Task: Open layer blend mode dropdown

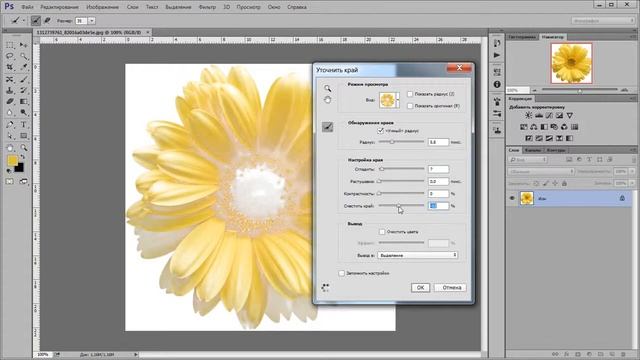Action: point(541,171)
